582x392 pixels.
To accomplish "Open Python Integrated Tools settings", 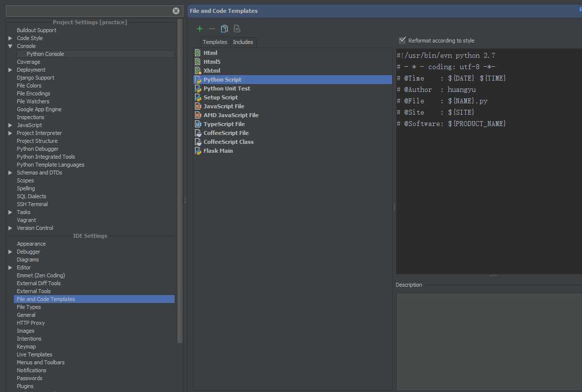I will (45, 157).
